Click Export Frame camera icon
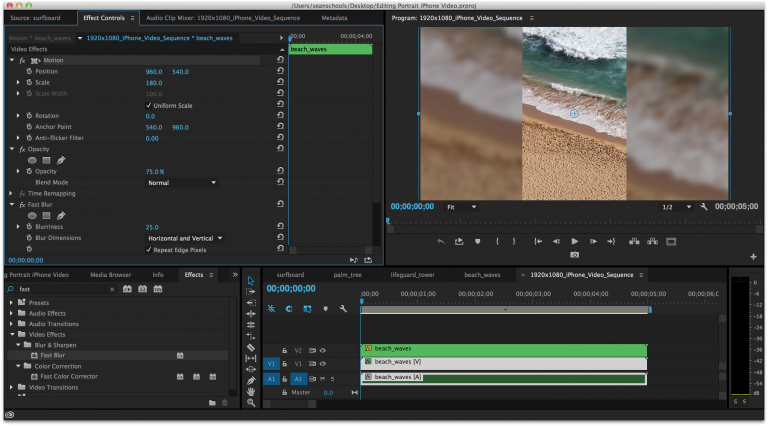Viewport: 768px width, 426px height. 575,255
